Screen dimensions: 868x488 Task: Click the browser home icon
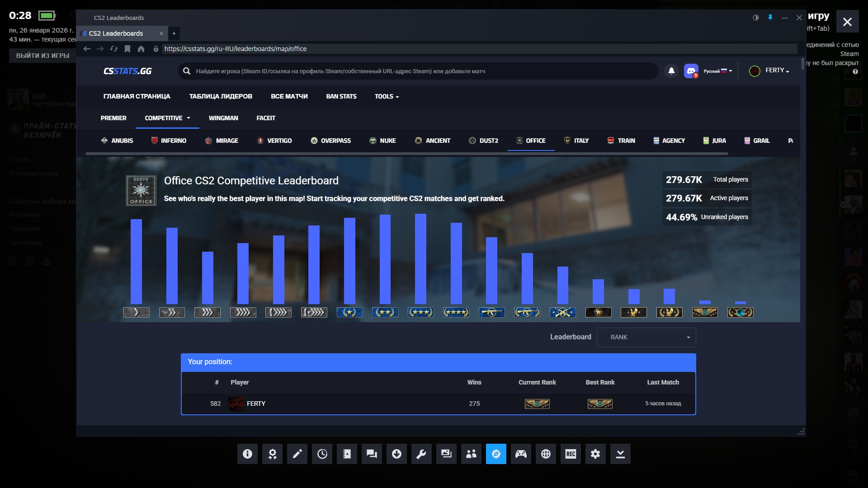point(141,49)
